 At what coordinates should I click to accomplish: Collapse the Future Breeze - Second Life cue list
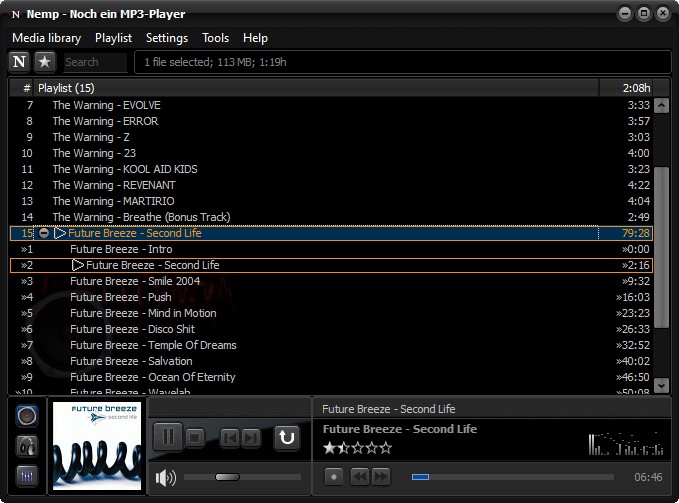[x=43, y=233]
